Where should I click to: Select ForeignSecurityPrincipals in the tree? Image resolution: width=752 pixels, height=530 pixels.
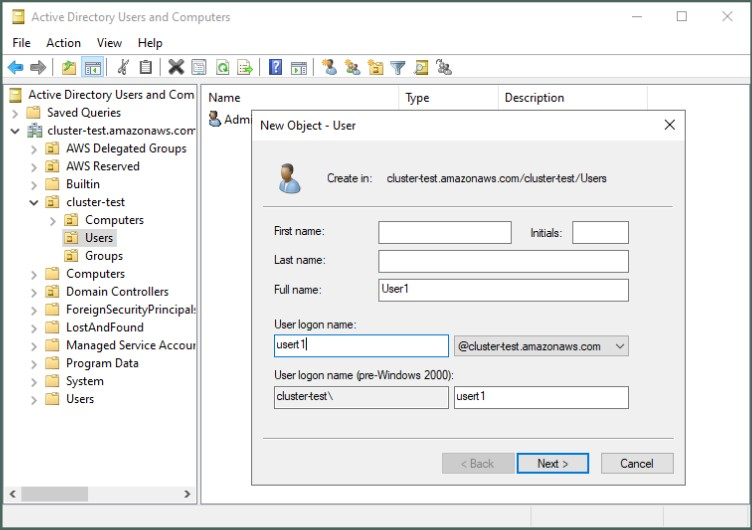(130, 309)
